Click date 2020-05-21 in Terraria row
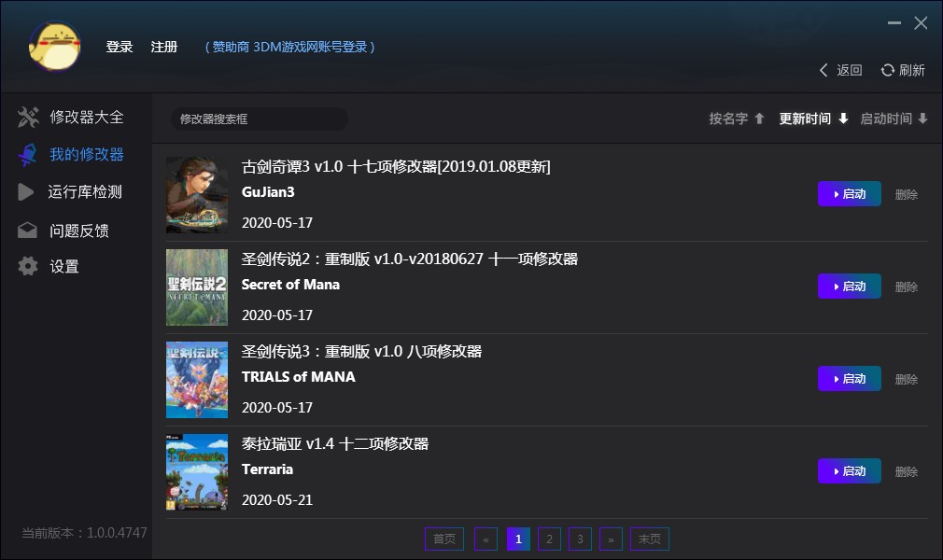 pos(277,500)
